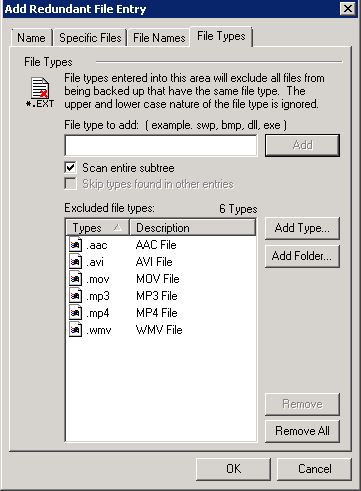The width and height of the screenshot is (361, 491).
Task: Select the .mp4 file type icon
Action: pos(75,313)
